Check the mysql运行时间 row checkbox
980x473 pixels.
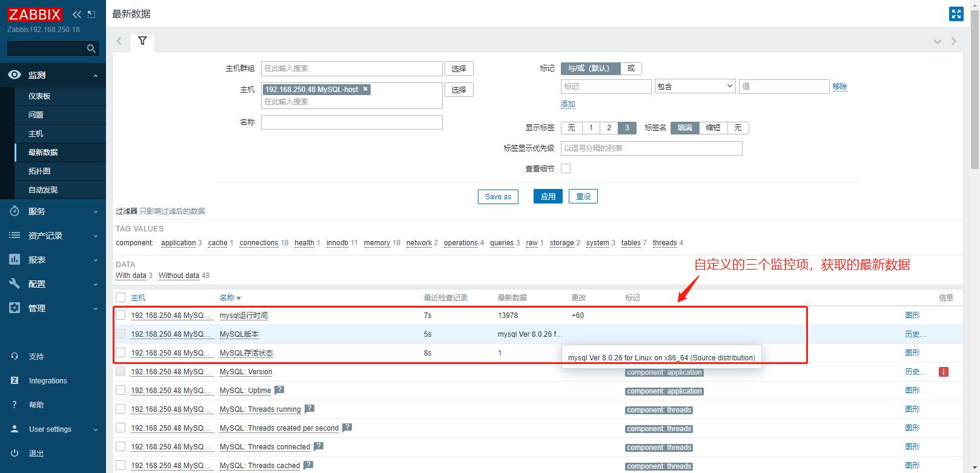[121, 315]
